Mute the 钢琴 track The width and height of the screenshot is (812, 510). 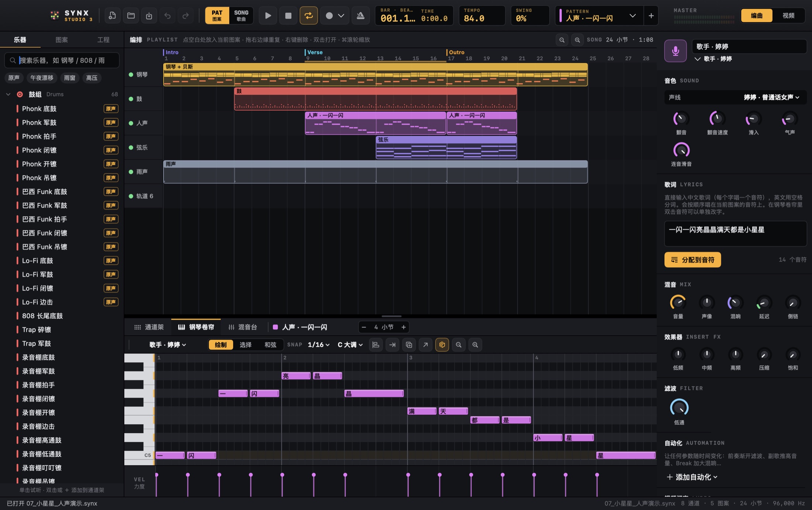coord(131,75)
